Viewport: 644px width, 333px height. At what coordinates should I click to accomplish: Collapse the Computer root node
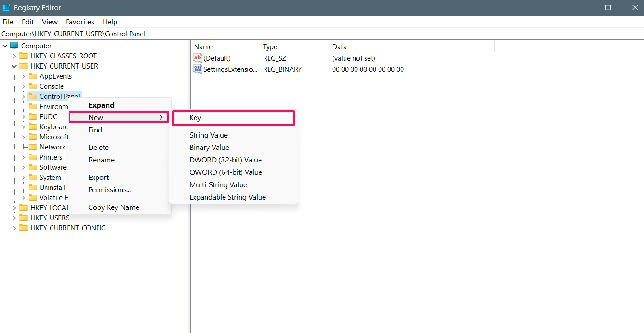click(x=5, y=46)
